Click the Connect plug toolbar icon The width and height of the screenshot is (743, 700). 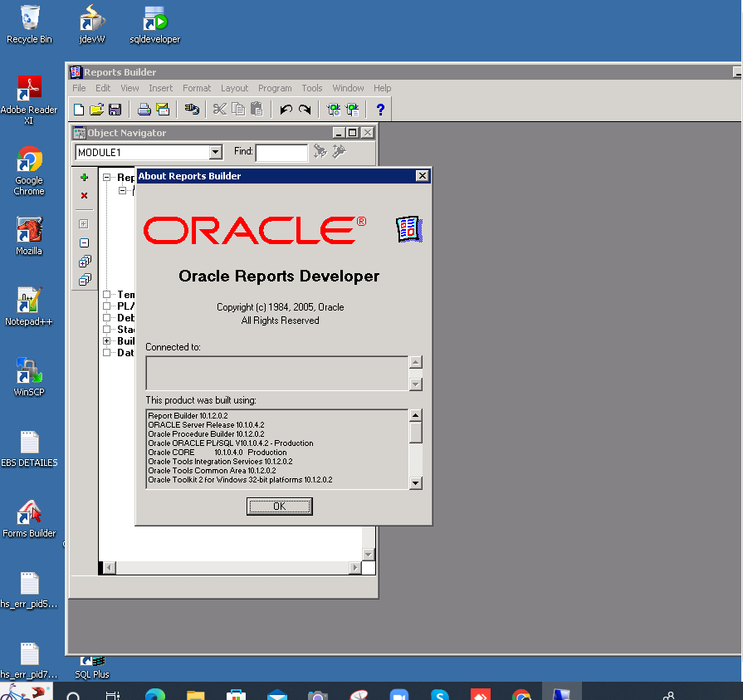tap(192, 110)
